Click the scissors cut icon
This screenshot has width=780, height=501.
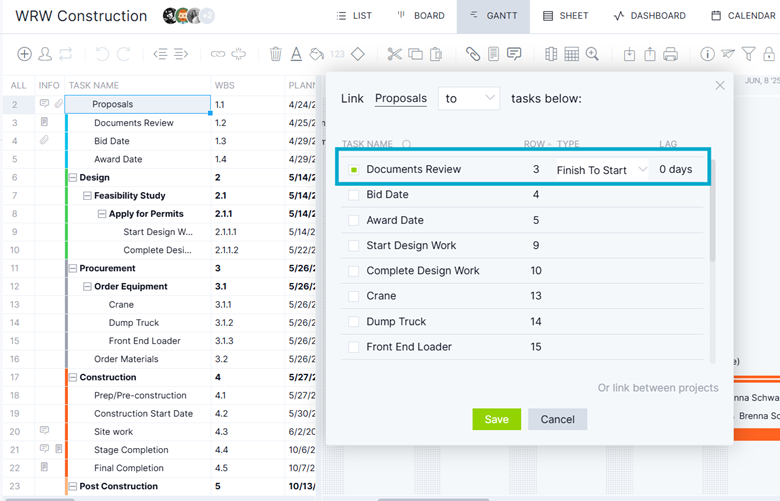tap(394, 54)
